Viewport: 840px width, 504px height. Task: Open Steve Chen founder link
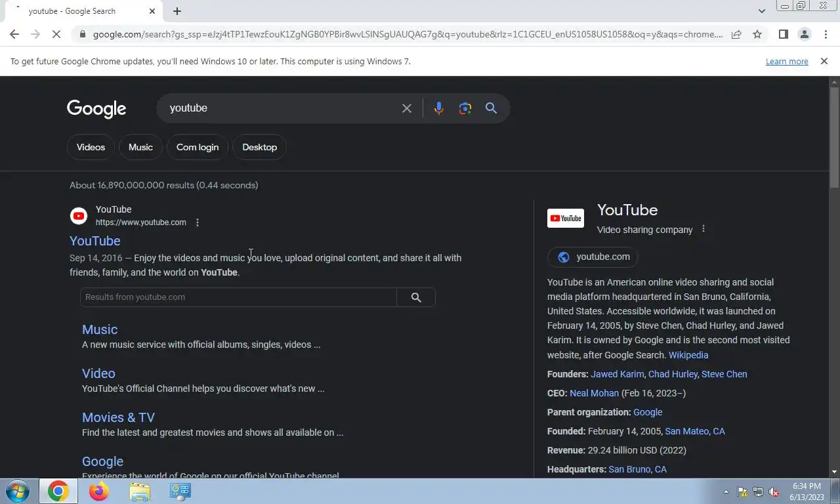[724, 374]
